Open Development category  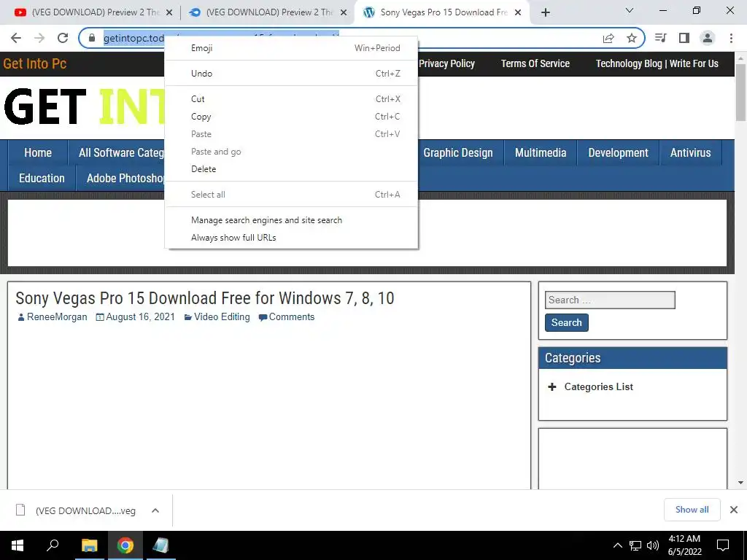(618, 153)
